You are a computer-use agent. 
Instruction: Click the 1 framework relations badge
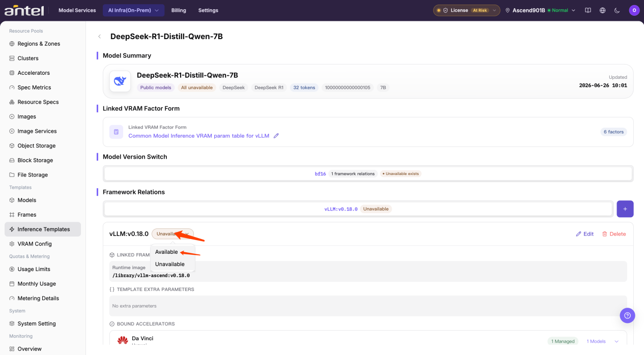pos(353,174)
